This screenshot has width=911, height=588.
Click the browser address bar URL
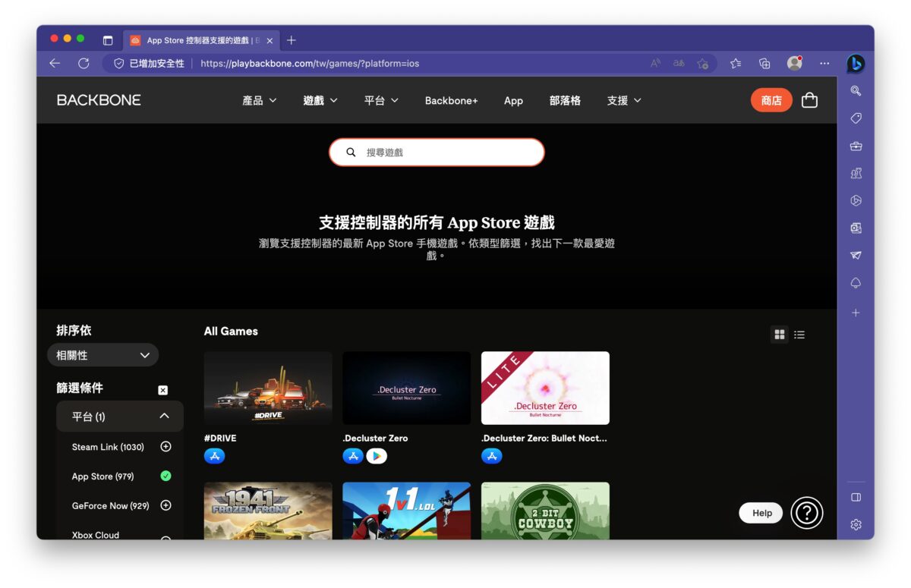310,64
